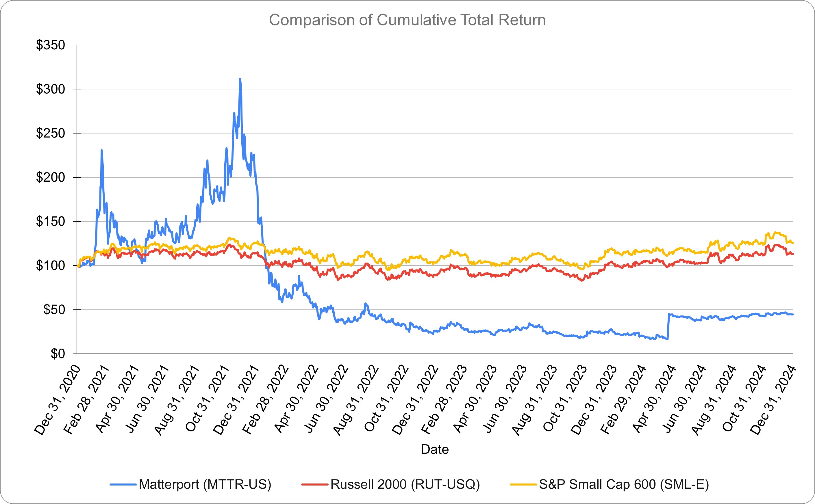Viewport: 815px width, 504px height.
Task: Click the blue Matterport legend line swatch
Action: [x=123, y=484]
